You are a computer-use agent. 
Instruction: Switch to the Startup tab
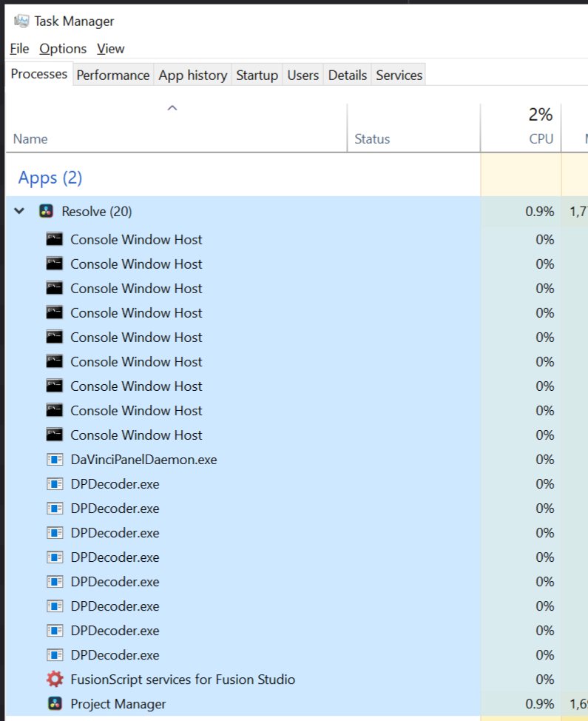coord(257,75)
